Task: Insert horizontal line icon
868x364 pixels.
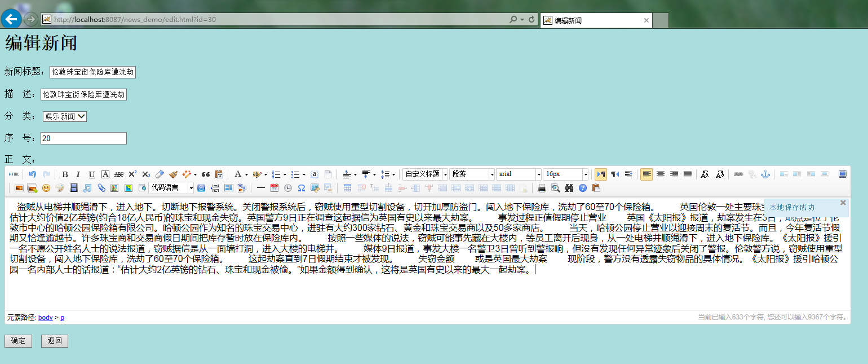Action: 261,187
